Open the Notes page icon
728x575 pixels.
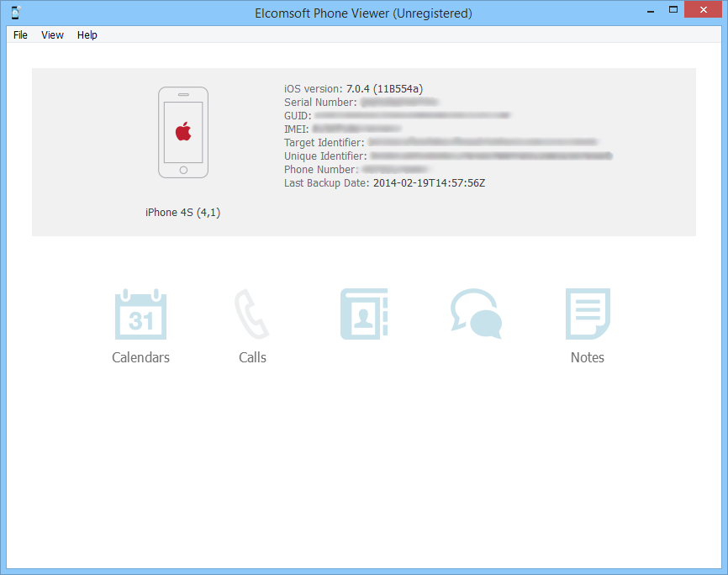[588, 314]
